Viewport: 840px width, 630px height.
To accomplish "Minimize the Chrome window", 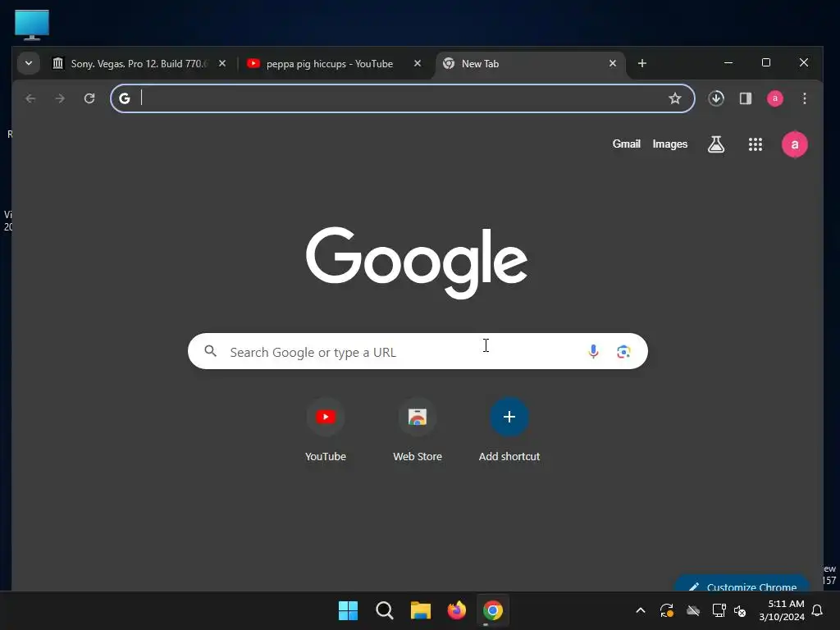I will pyautogui.click(x=728, y=62).
